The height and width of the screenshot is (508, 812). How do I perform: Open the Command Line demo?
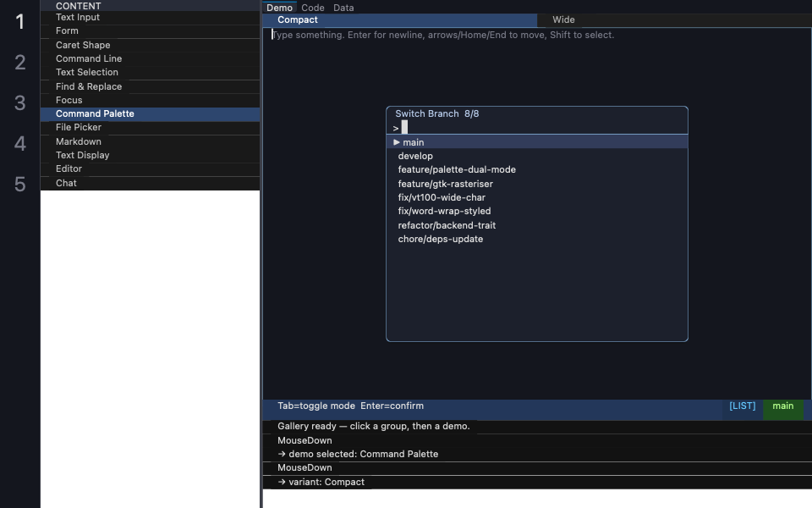[151, 58]
